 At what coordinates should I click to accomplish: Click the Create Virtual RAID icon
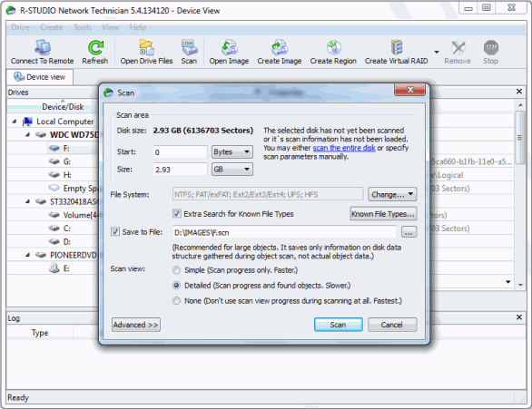[397, 47]
